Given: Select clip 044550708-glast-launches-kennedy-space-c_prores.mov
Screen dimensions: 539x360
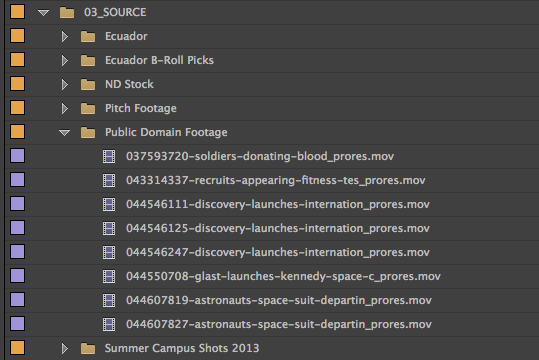Looking at the screenshot, I should point(283,276).
